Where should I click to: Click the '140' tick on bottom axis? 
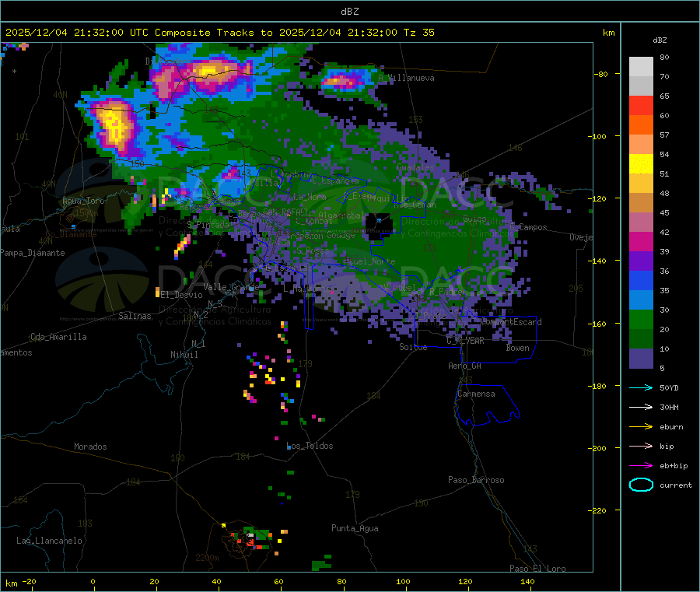[527, 581]
